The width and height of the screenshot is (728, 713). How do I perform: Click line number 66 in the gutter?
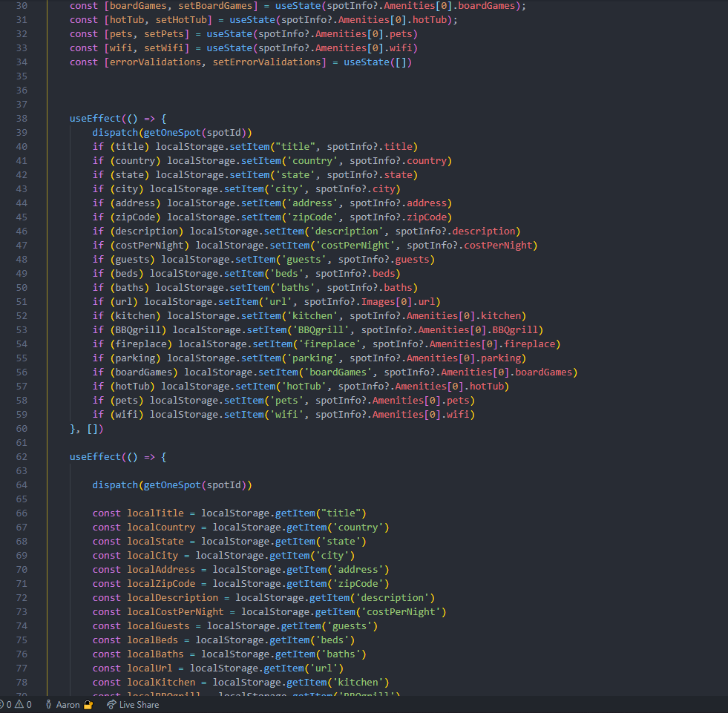point(22,513)
